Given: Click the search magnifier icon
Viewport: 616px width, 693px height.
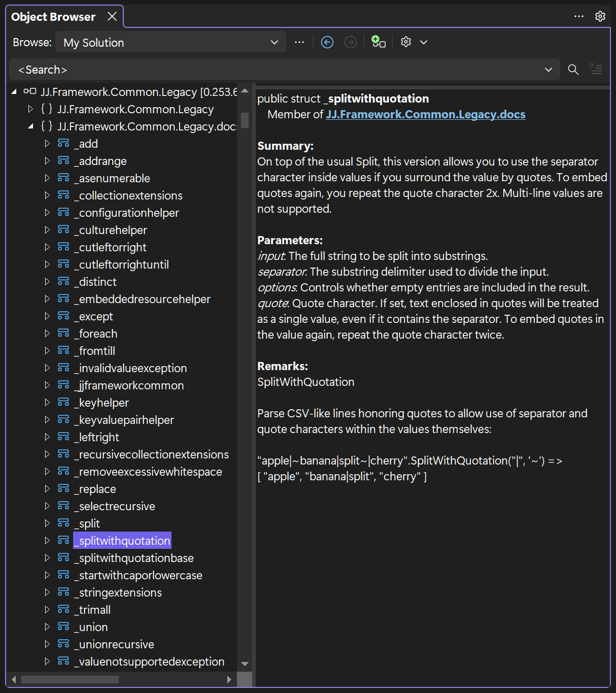Looking at the screenshot, I should [x=573, y=70].
